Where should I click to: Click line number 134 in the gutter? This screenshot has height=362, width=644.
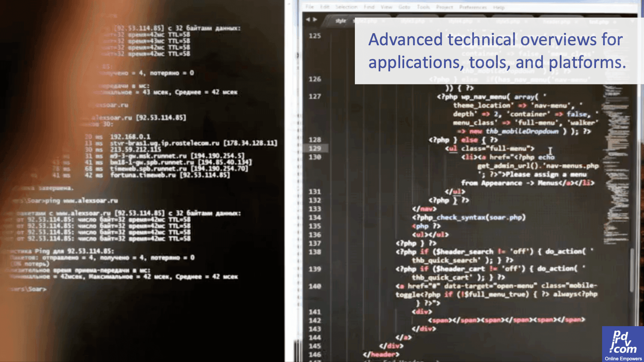(x=315, y=218)
